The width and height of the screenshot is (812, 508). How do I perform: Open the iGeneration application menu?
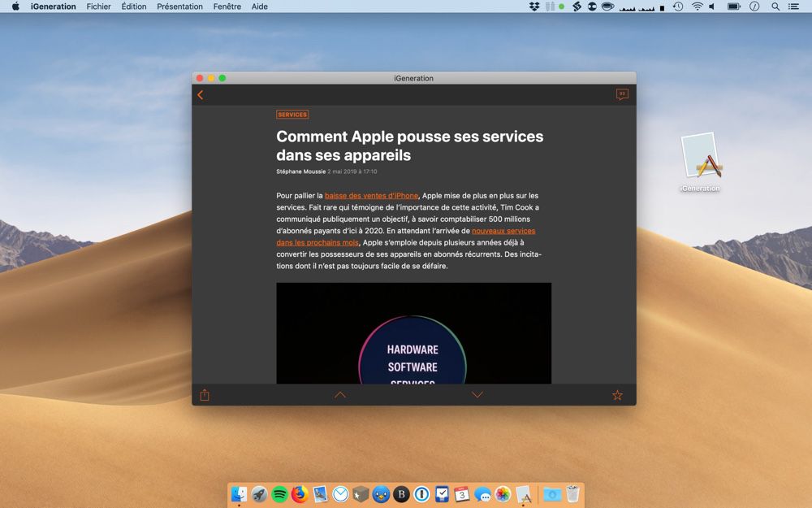tap(54, 7)
